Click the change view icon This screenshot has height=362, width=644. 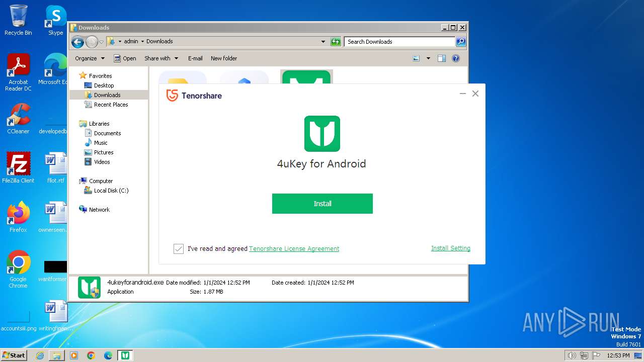(416, 58)
